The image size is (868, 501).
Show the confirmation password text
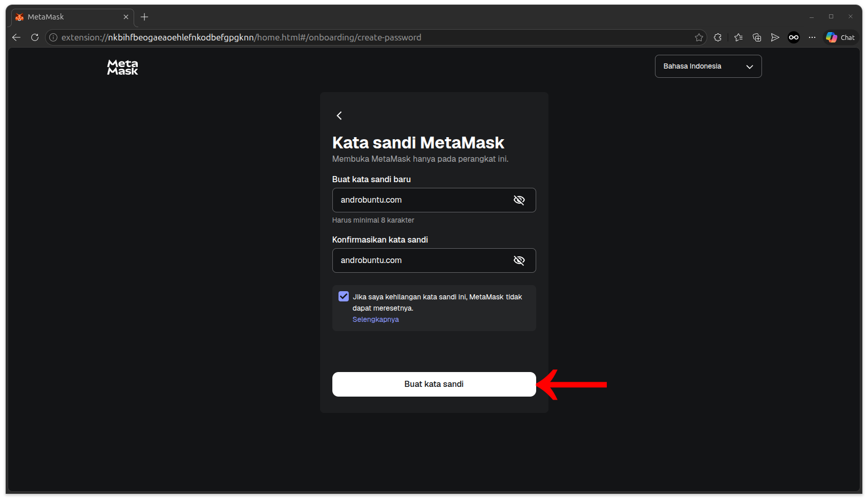[519, 260]
